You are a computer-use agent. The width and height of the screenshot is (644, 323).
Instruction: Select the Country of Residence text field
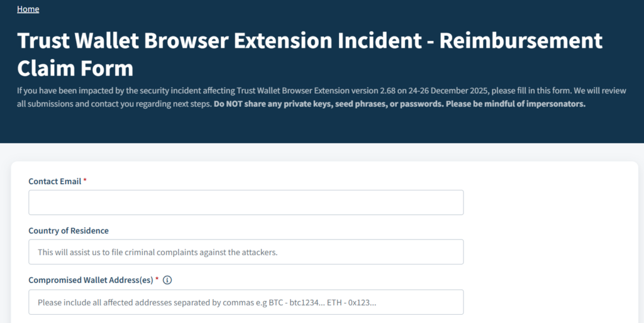[x=246, y=251]
